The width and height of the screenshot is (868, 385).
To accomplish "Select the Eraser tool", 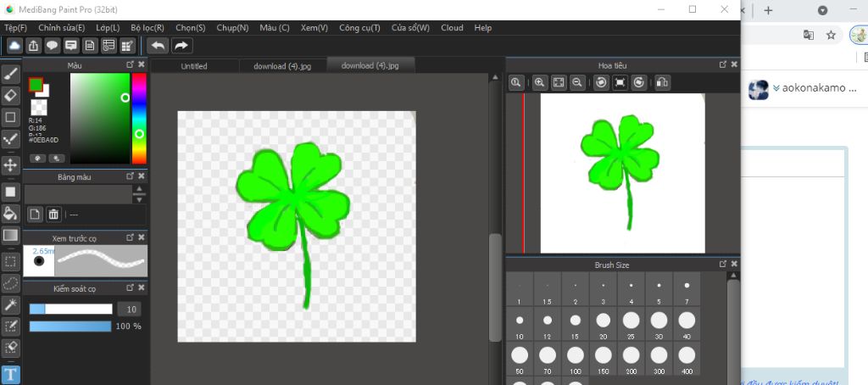I will coord(10,95).
